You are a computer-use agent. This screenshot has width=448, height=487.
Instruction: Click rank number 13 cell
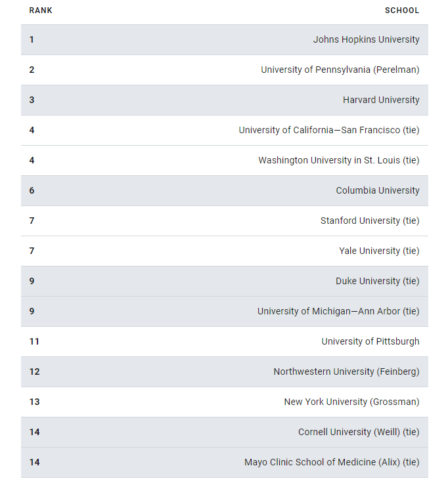[34, 402]
